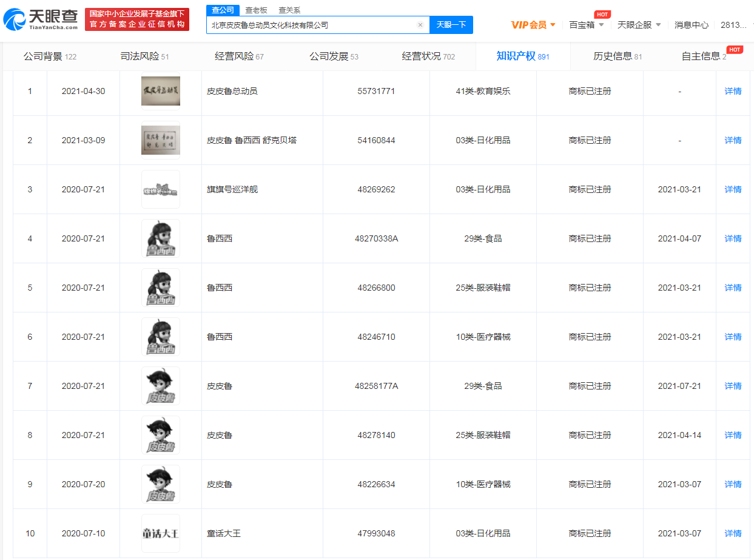Click 29类-食品 in row 4

point(483,238)
